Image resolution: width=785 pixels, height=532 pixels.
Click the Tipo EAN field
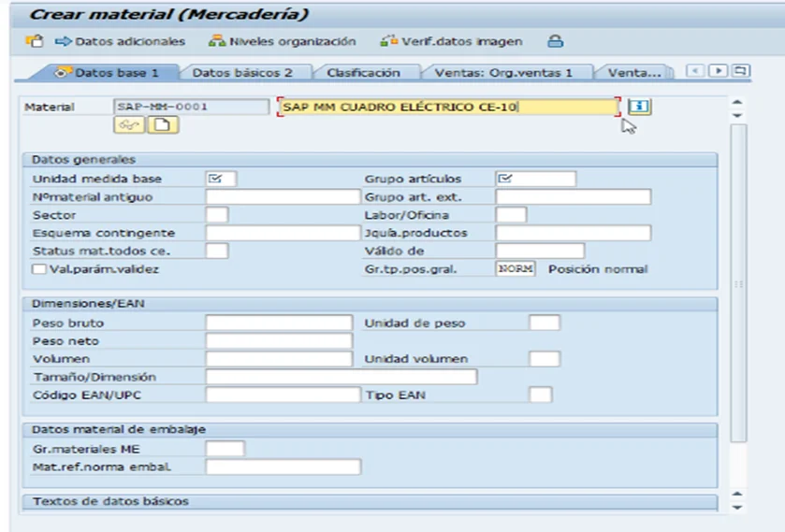click(x=541, y=395)
